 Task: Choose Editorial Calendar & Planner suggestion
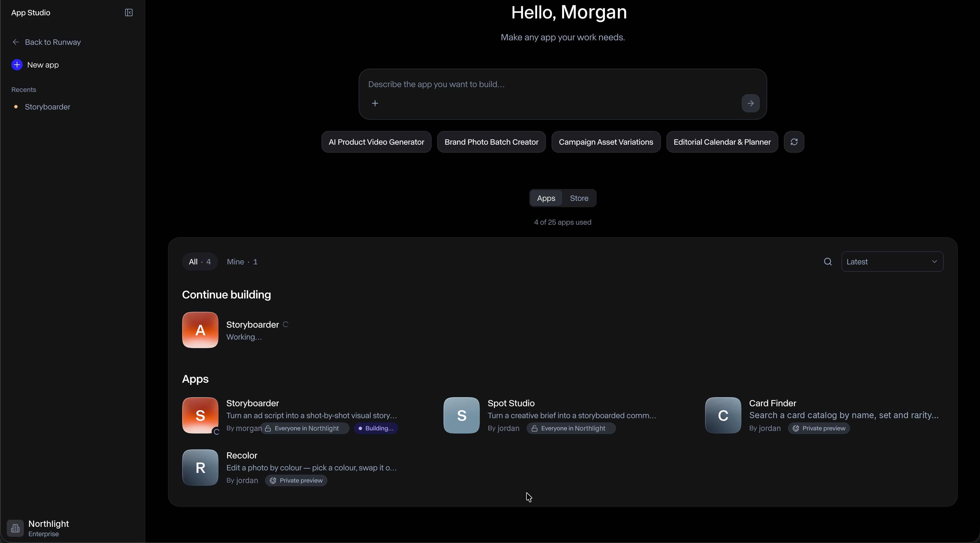pos(722,142)
